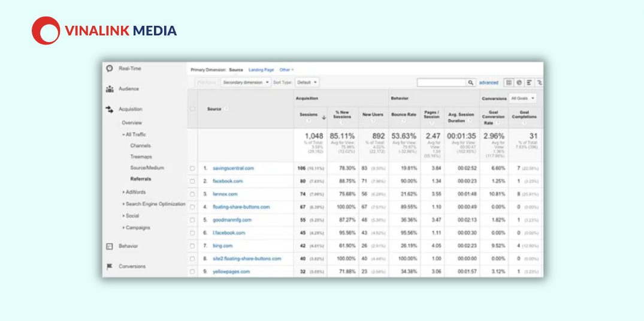The width and height of the screenshot is (644, 321).
Task: Click the Real-Time clock icon in sidebar
Action: [109, 68]
